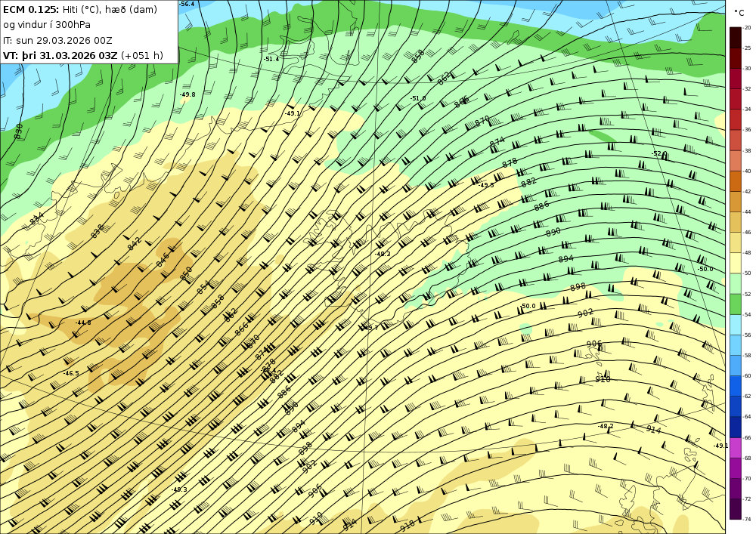Click the legend tick label '-64'

[x=747, y=417]
